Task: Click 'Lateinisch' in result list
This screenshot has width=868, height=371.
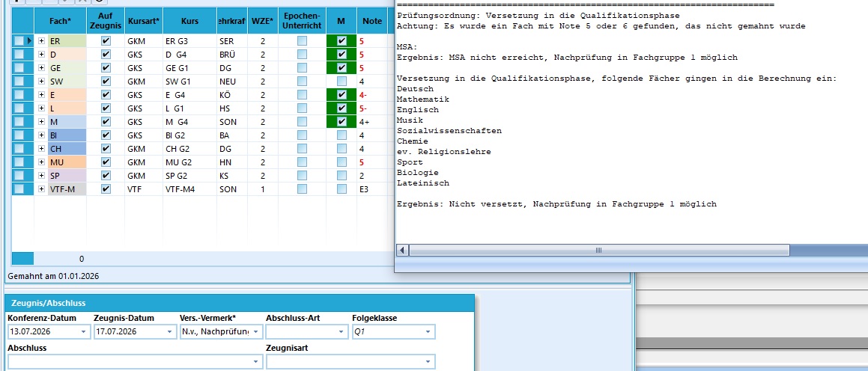Action: tap(423, 183)
